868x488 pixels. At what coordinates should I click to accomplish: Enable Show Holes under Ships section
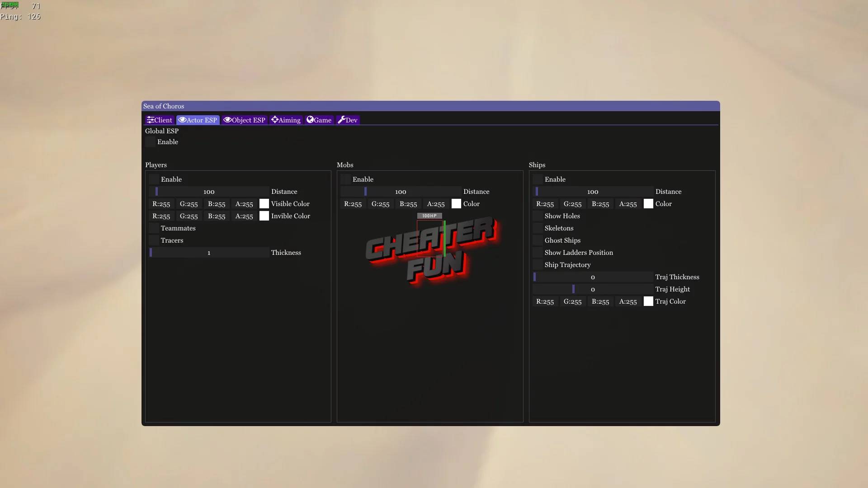coord(537,216)
